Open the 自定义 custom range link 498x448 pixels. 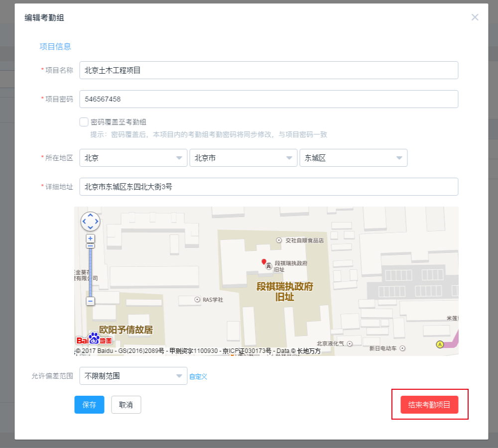tap(198, 376)
